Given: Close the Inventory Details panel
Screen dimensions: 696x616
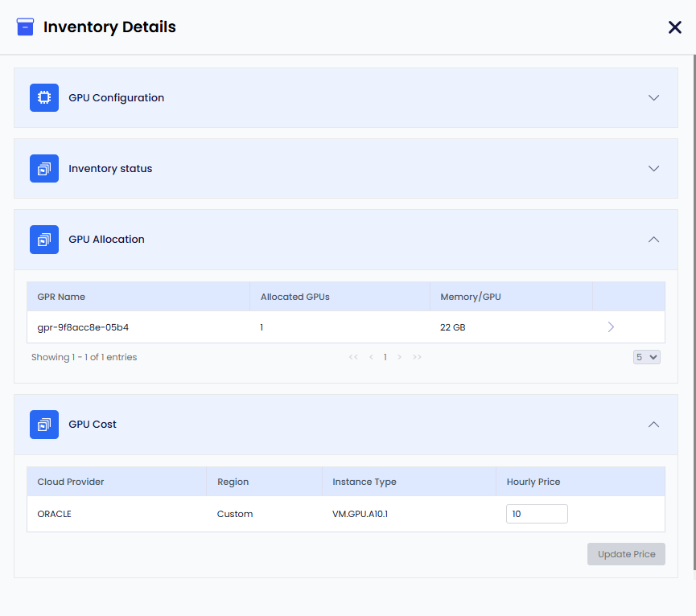Looking at the screenshot, I should pos(675,27).
